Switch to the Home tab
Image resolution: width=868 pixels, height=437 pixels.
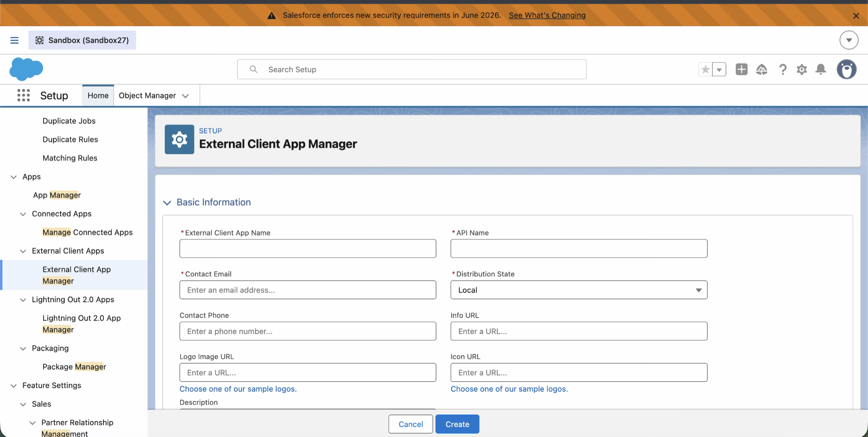coord(98,95)
